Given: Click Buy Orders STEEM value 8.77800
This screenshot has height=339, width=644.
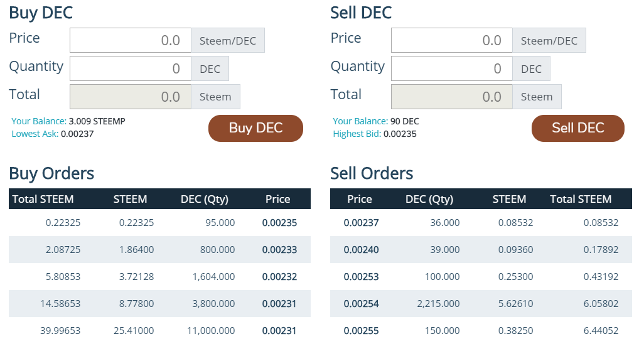Looking at the screenshot, I should coord(136,304).
